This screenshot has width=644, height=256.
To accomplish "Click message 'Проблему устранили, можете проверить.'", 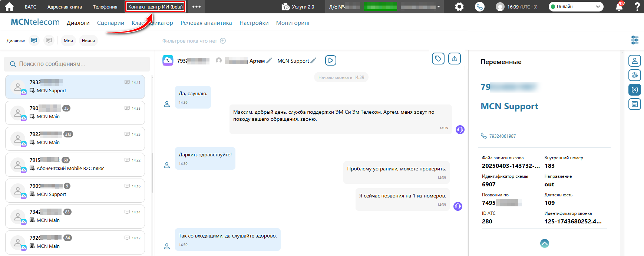I will coord(396,172).
